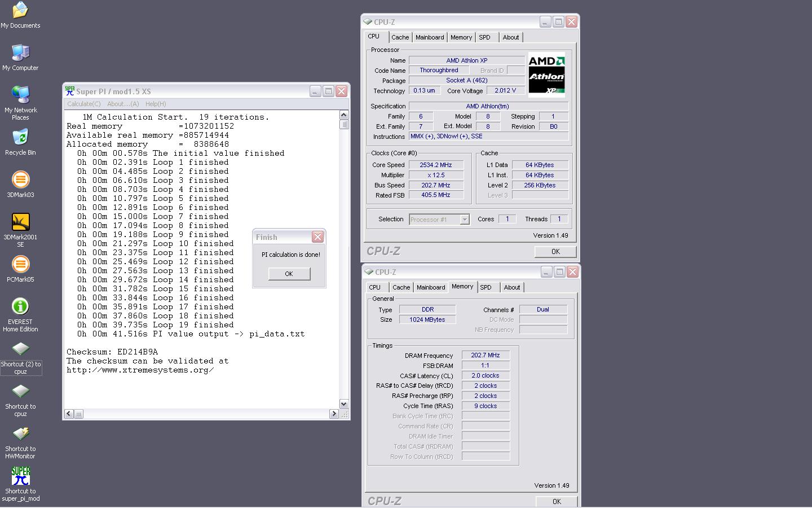Click Super PI vertical scrollbar up arrow

(344, 115)
